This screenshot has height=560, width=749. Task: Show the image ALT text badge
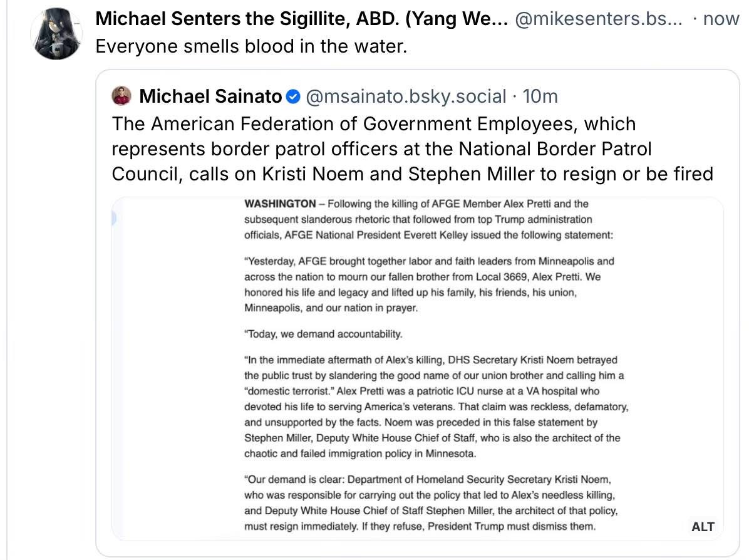[702, 527]
